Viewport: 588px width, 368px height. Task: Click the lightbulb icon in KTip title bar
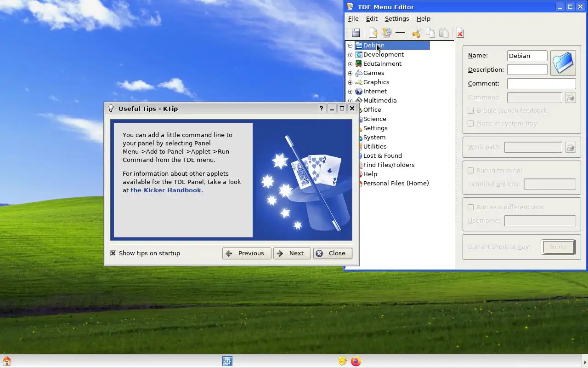pyautogui.click(x=110, y=109)
